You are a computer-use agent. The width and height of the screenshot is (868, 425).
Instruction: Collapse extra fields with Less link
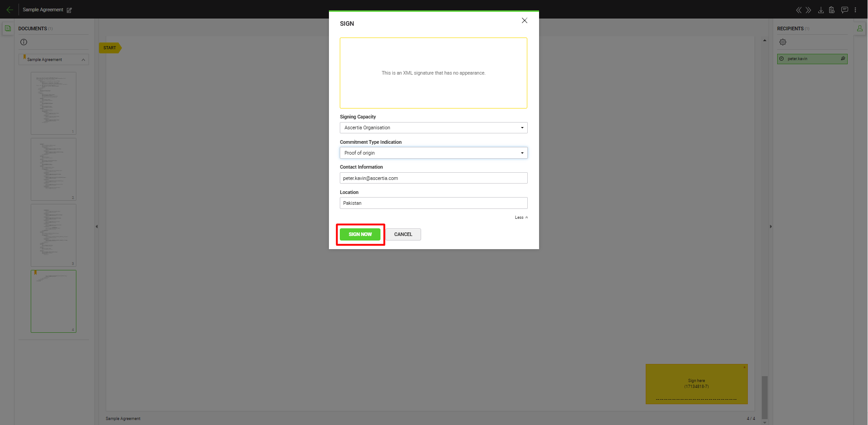pos(521,217)
